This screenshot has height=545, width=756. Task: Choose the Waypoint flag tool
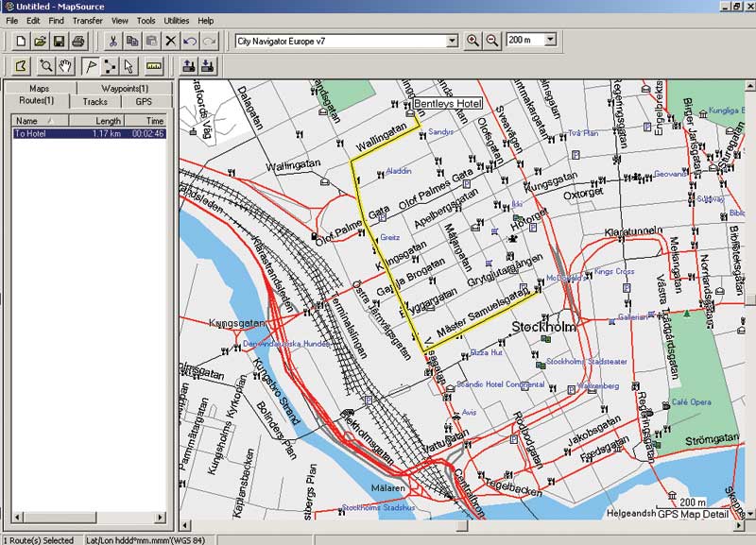(x=90, y=66)
